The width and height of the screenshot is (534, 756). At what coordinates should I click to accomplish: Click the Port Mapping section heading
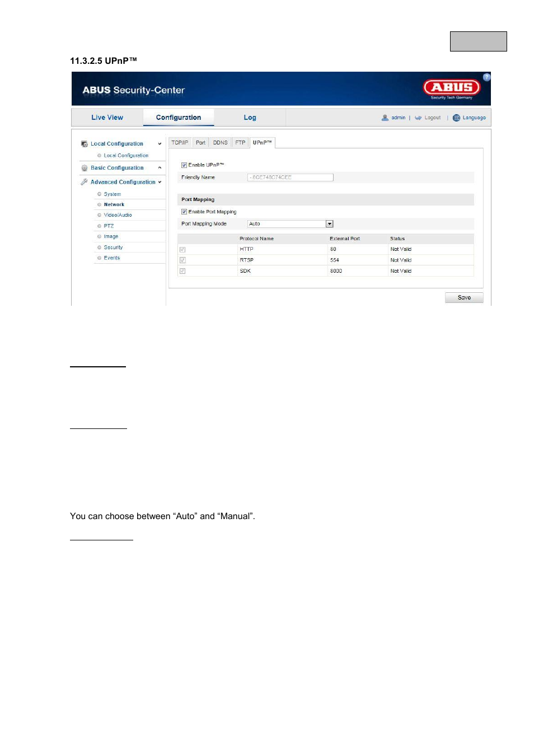[198, 200]
